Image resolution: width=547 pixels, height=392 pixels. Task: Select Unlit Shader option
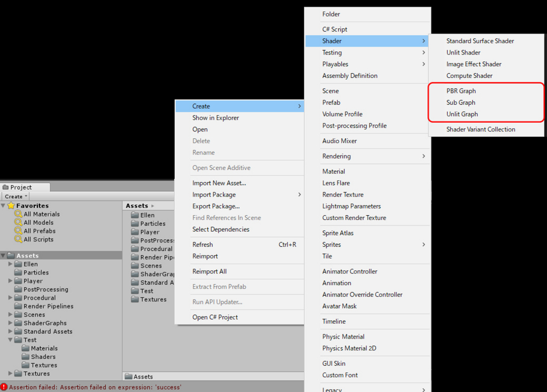pyautogui.click(x=486, y=52)
